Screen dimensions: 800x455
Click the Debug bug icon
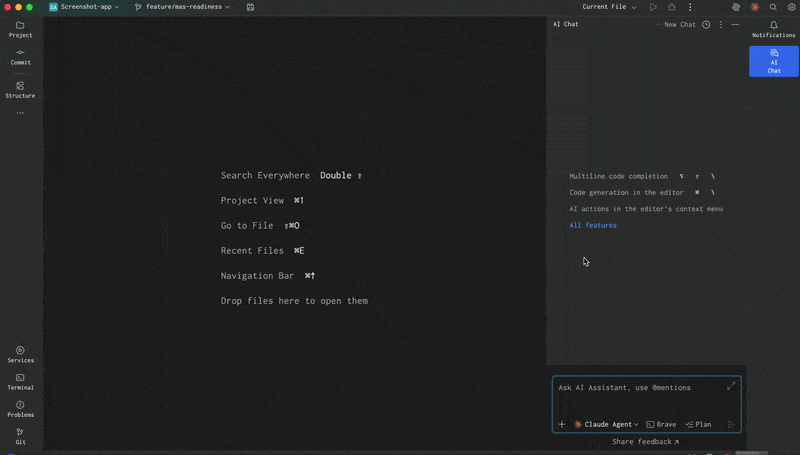671,7
